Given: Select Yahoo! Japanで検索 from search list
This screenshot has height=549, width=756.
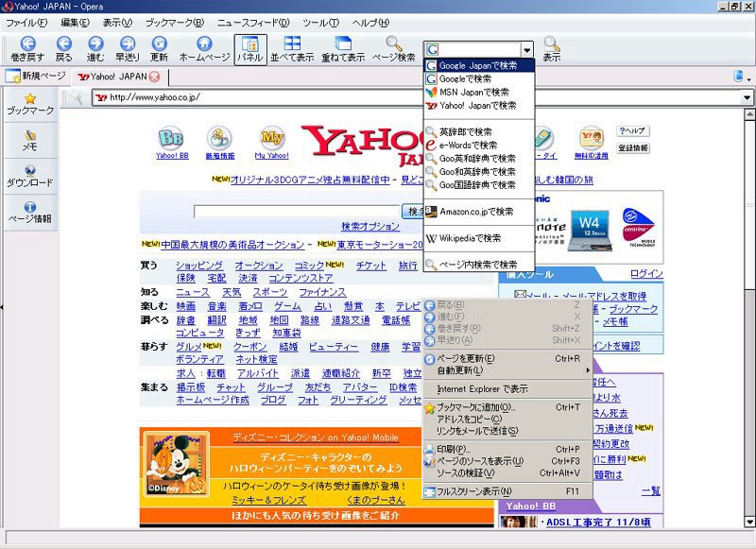Looking at the screenshot, I should click(479, 105).
